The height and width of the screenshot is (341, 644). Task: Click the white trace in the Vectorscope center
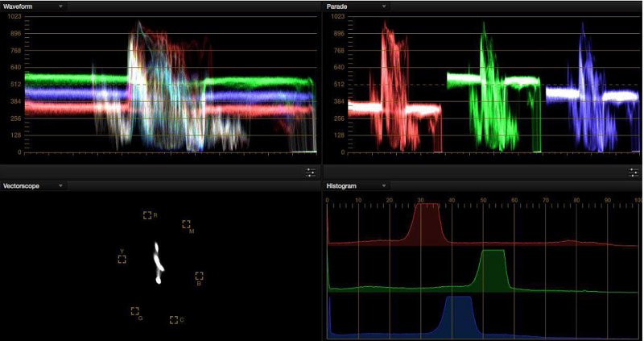tap(159, 263)
